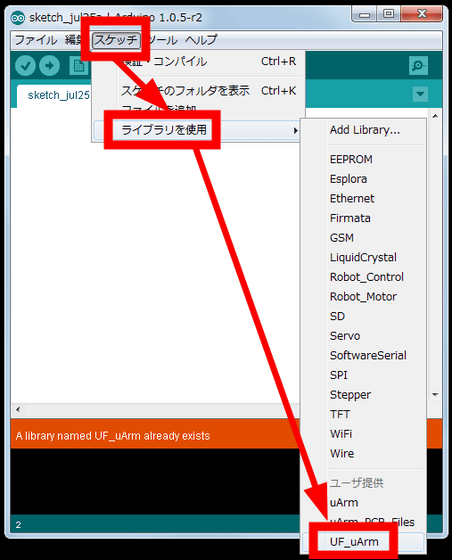
Task: Select GSM library
Action: pyautogui.click(x=342, y=238)
